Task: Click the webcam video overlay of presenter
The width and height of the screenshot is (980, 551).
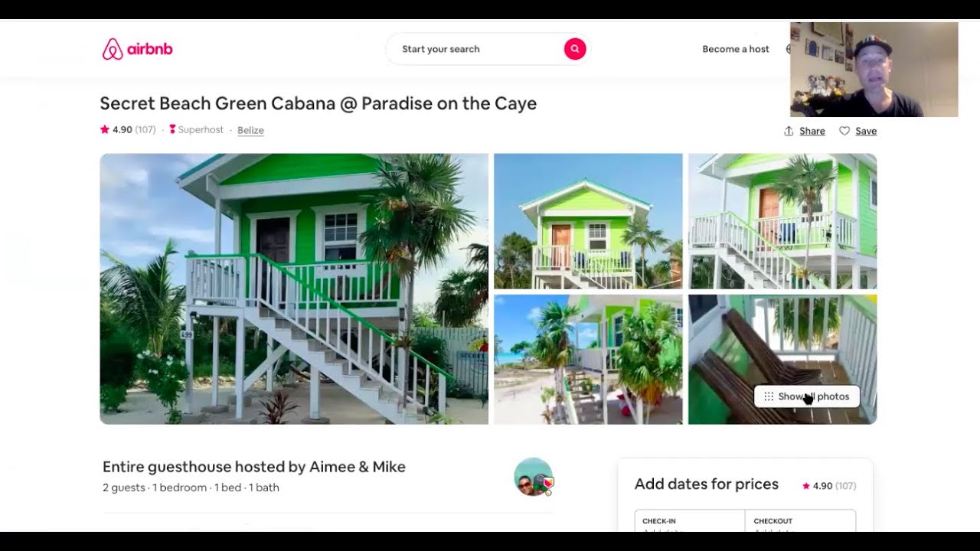Action: (874, 70)
